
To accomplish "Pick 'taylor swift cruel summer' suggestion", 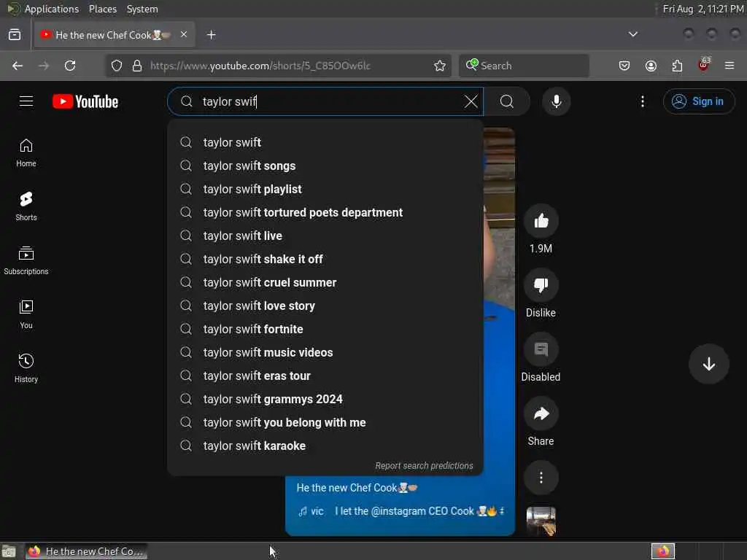I will [x=325, y=282].
